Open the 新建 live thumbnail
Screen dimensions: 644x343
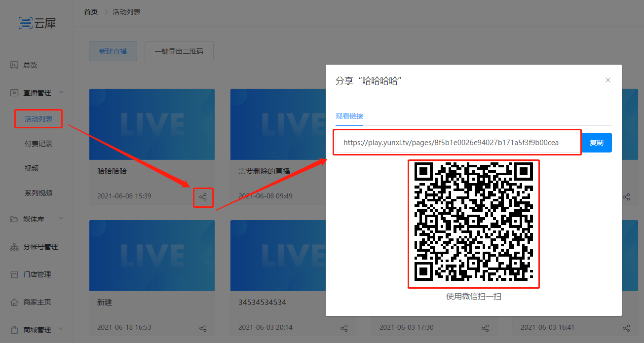[x=152, y=256]
